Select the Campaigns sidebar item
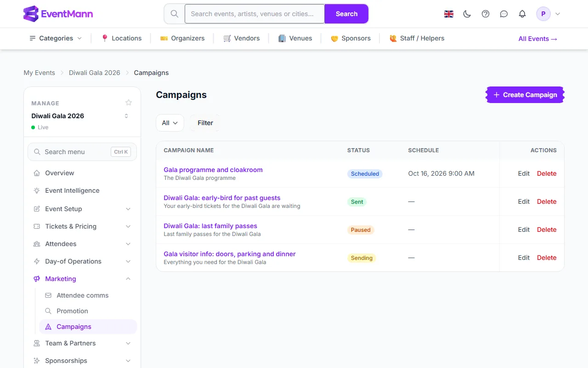This screenshot has width=588, height=368. tap(88, 327)
